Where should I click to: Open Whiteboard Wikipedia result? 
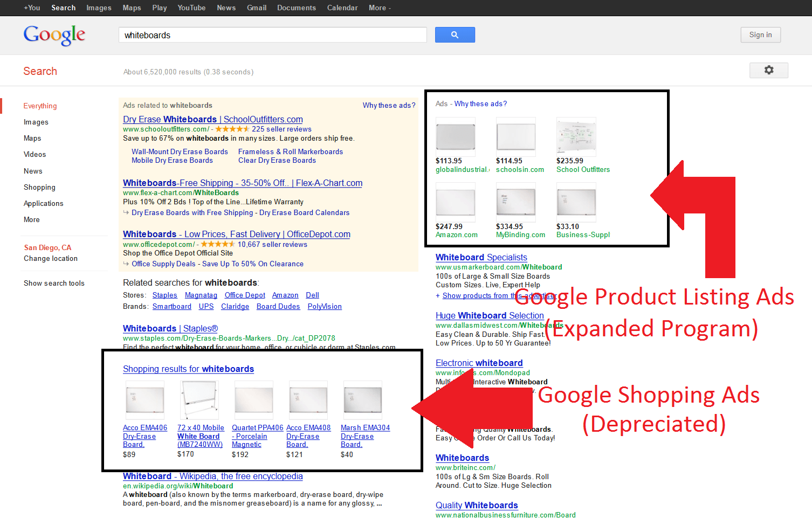point(213,476)
